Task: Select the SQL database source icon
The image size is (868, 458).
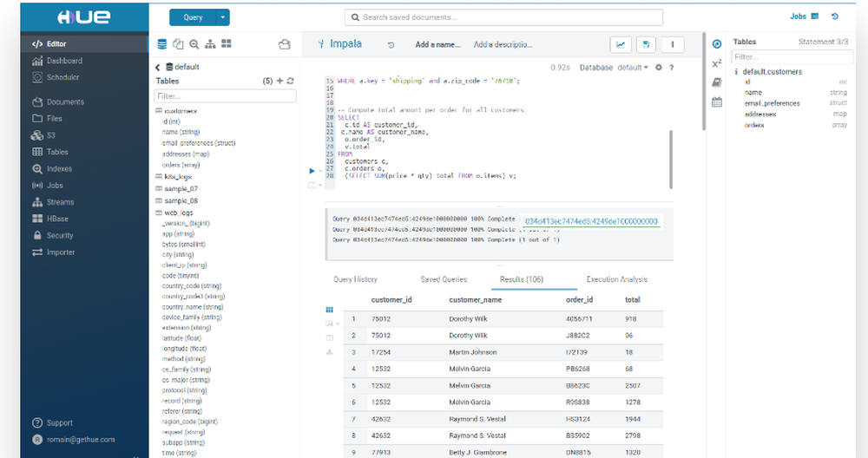Action: (x=162, y=44)
